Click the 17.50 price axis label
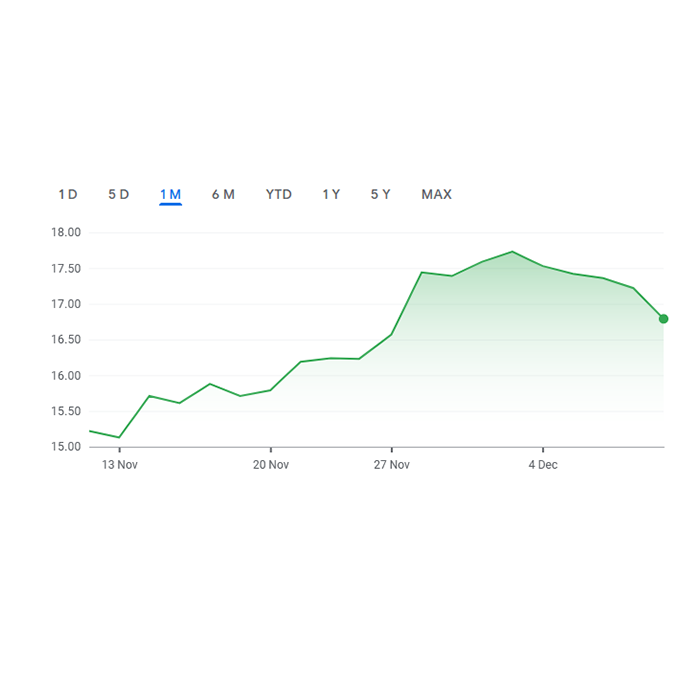This screenshot has width=700, height=700. pos(66,269)
